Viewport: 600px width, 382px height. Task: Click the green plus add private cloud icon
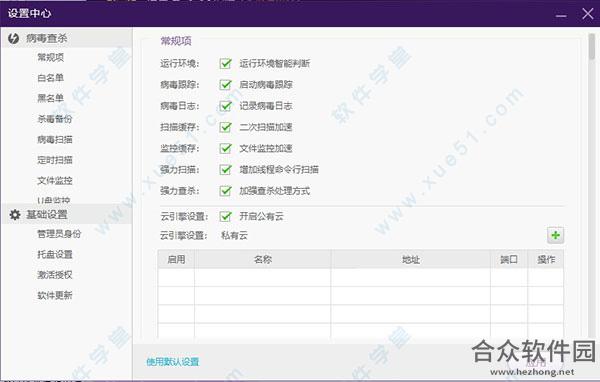coord(556,235)
